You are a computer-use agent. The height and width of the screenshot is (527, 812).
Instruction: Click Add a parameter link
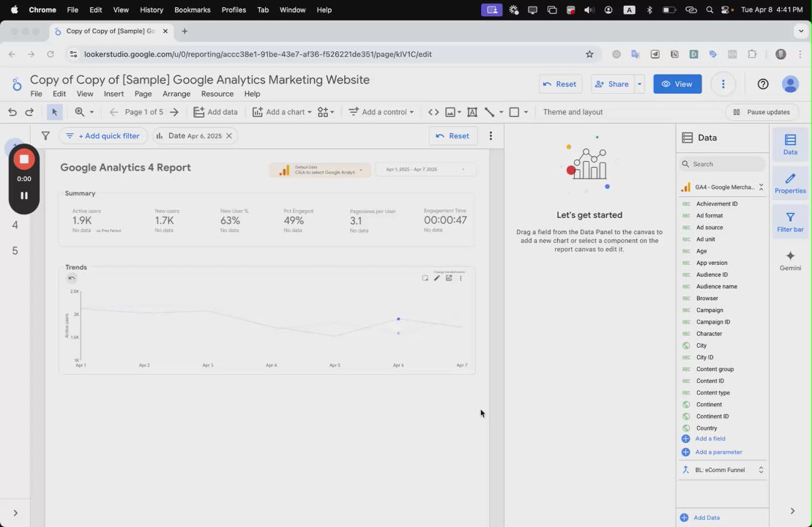[x=719, y=452]
